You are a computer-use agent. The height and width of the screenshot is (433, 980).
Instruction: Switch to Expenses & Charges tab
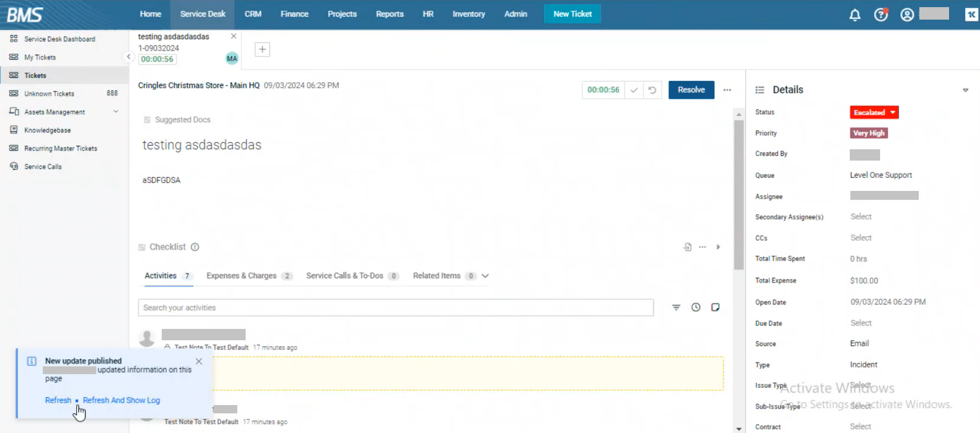(x=241, y=276)
